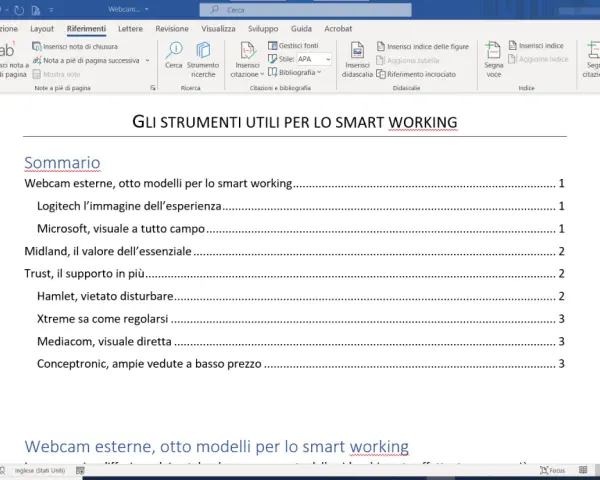Click the Cerca search box in title bar
This screenshot has height=480, width=600.
305,10
